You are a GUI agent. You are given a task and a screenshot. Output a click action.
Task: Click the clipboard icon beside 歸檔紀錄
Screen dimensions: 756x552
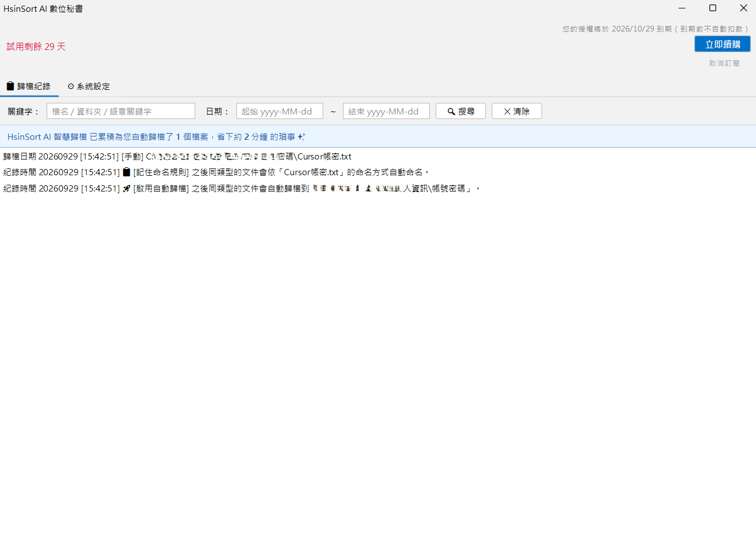click(x=10, y=86)
